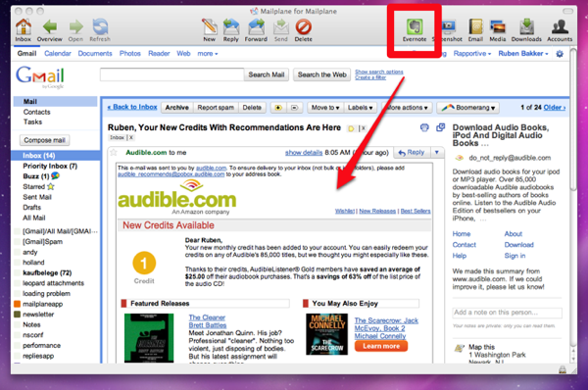588x390 pixels.
Task: Switch to Documents in Google bar
Action: point(95,54)
